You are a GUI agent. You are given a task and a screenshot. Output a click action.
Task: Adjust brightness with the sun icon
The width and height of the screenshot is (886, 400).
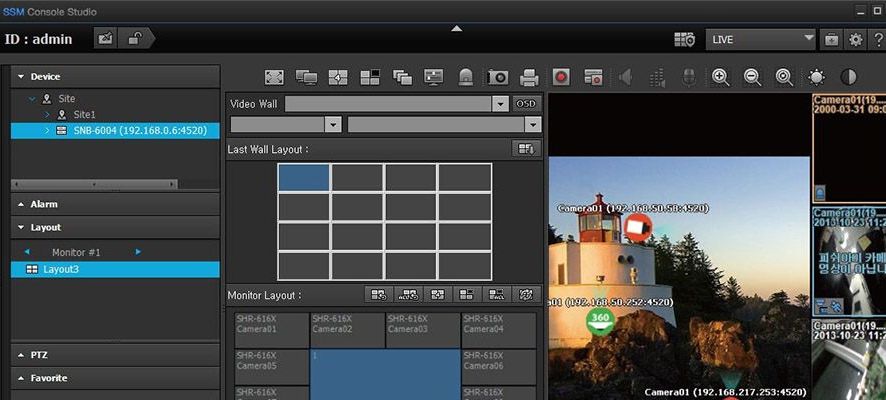coord(816,77)
